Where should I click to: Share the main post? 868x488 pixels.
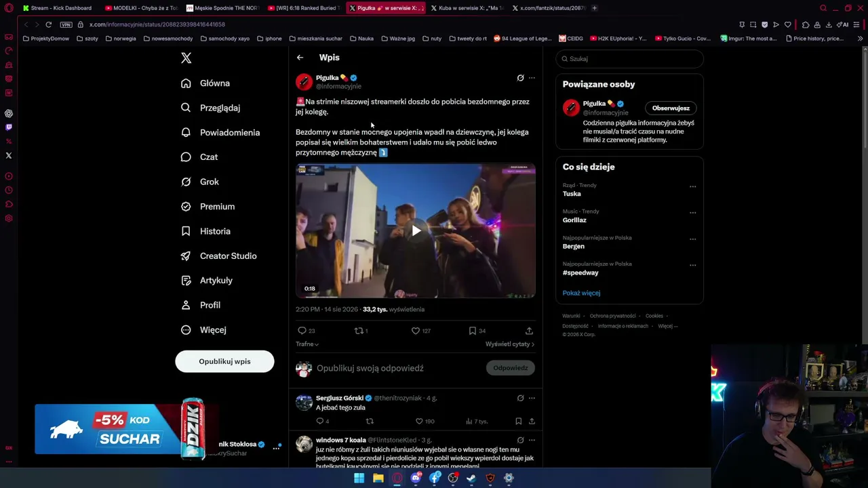coord(529,331)
